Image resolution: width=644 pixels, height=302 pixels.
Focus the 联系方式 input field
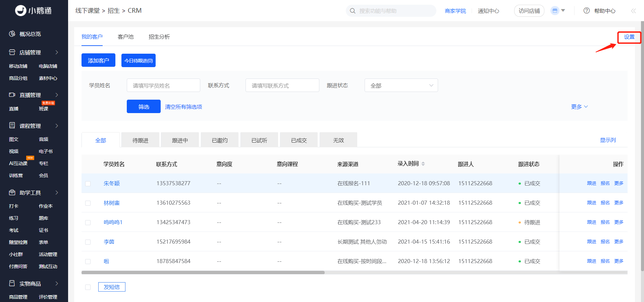coord(282,85)
